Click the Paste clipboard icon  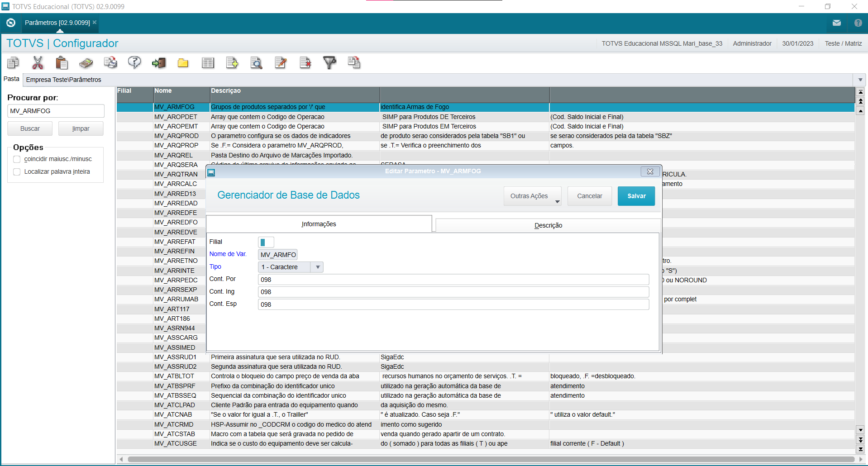(62, 62)
